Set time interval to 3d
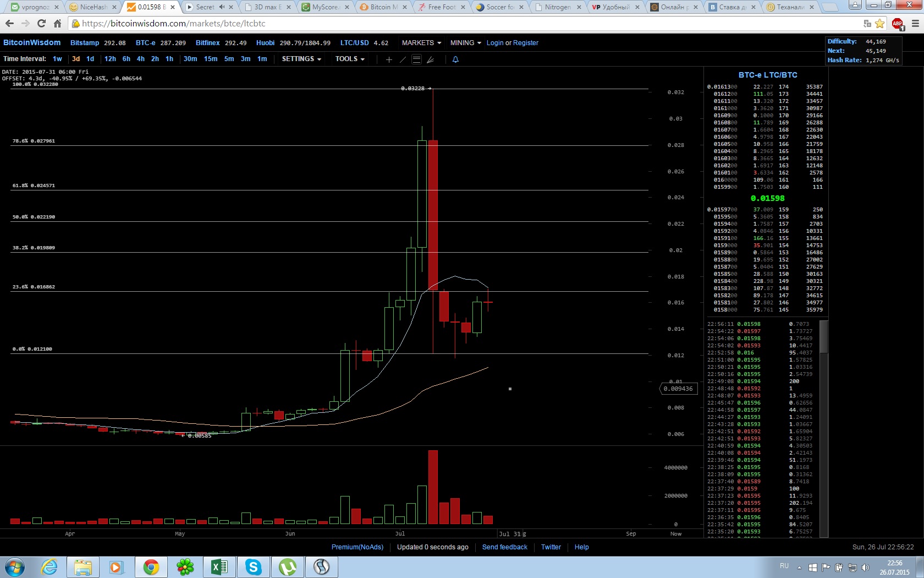 pos(76,59)
